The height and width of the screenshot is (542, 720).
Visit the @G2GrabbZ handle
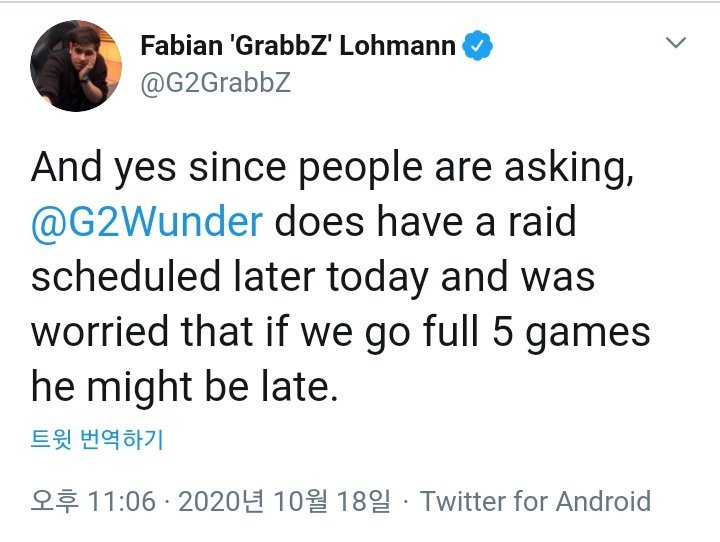215,82
